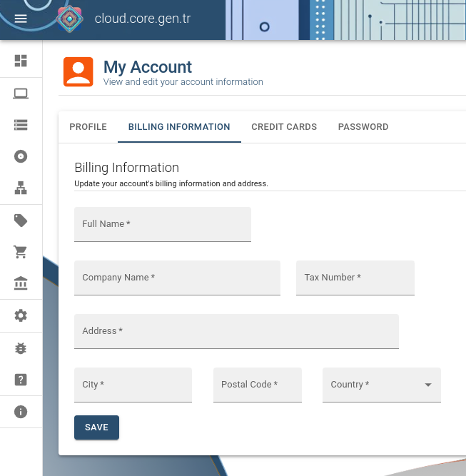The image size is (466, 476).
Task: Open the network hierarchy icon in sidebar
Action: 21,188
